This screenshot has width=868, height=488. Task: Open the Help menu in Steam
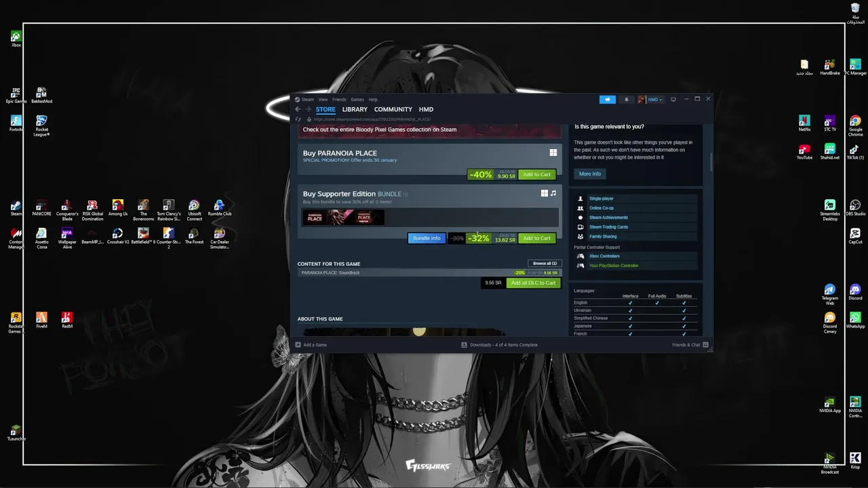pyautogui.click(x=373, y=100)
